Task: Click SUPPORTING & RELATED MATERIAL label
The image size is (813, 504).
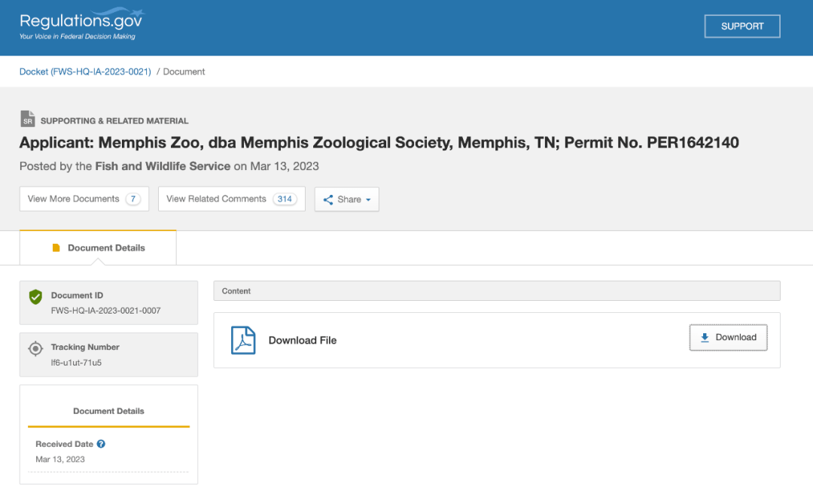Action: [114, 120]
